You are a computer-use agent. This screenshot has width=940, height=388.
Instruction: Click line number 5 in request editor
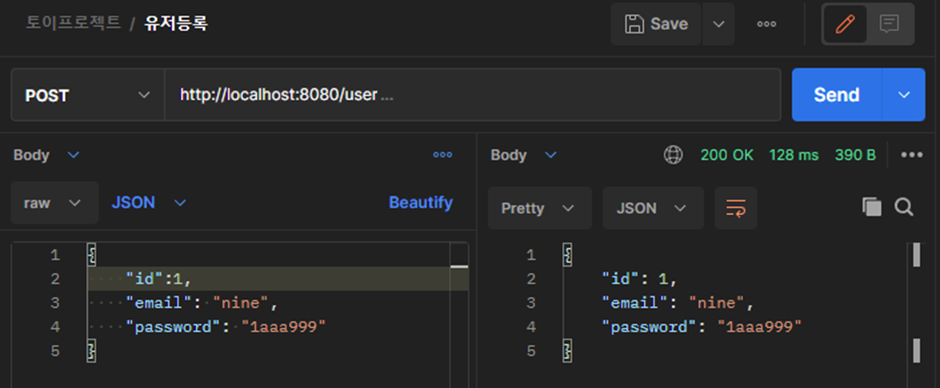point(55,351)
